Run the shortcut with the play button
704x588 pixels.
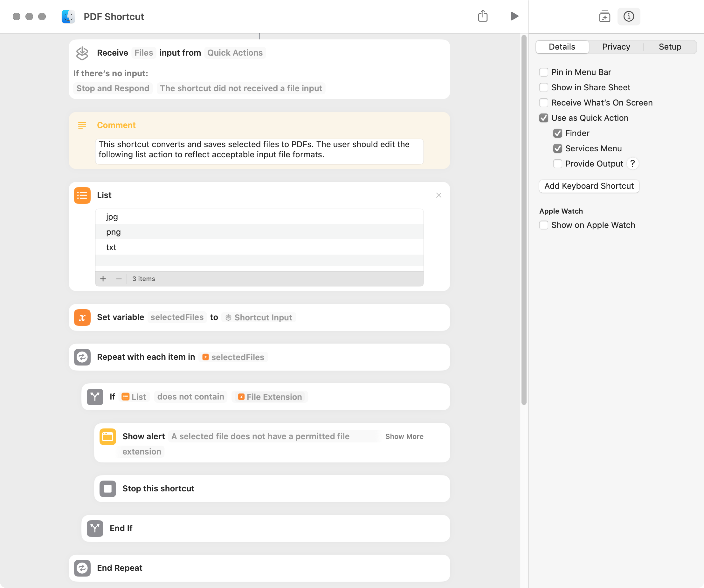(514, 16)
